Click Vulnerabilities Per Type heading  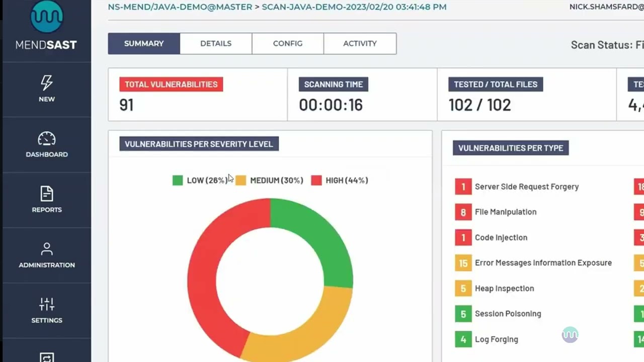(x=511, y=148)
